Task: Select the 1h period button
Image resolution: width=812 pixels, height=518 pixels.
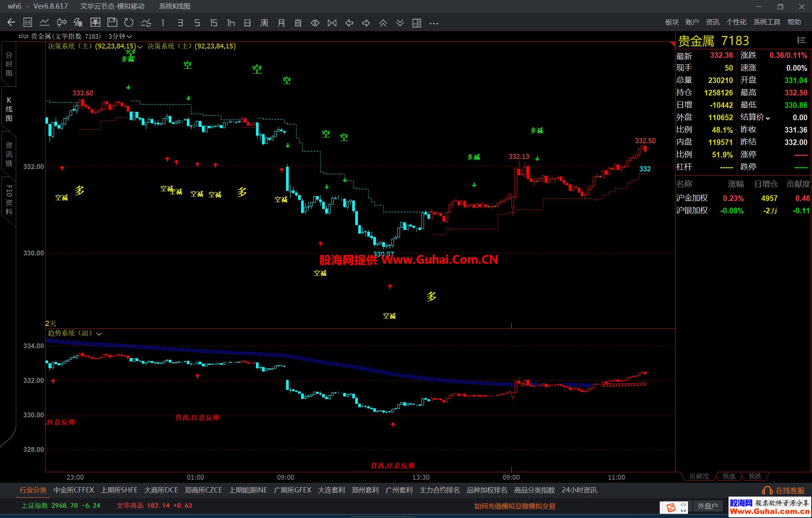Action: pyautogui.click(x=230, y=23)
